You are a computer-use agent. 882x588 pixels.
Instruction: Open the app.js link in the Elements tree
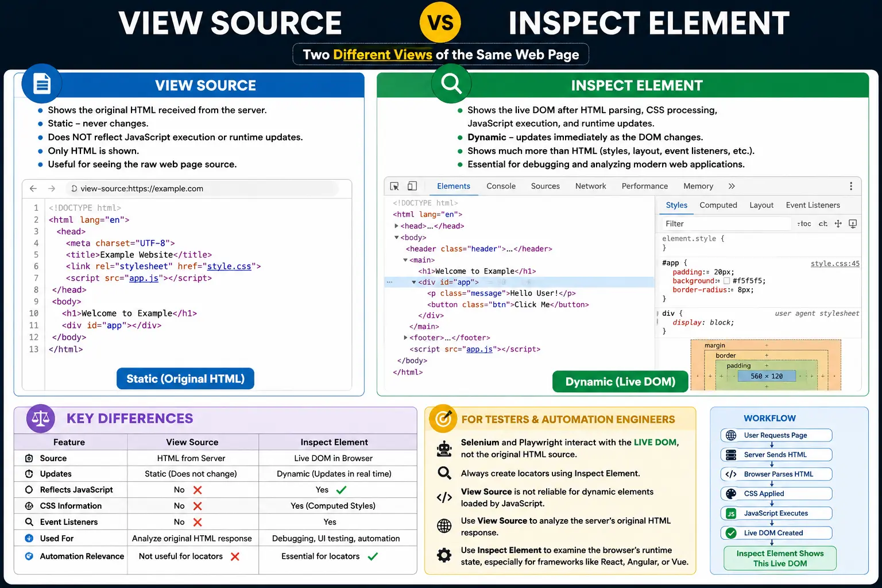[x=479, y=349]
